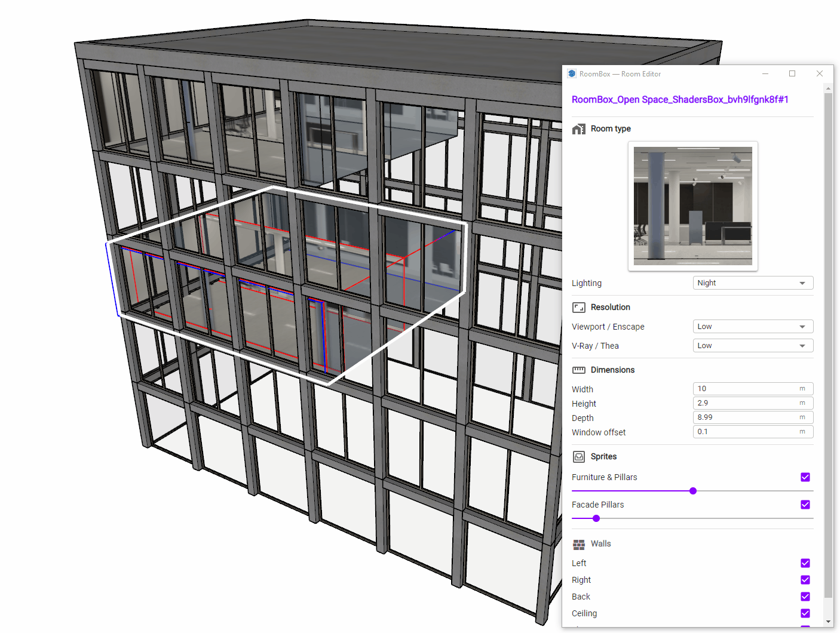
Task: Click the RoomBox_Open Space title link
Action: coord(680,100)
